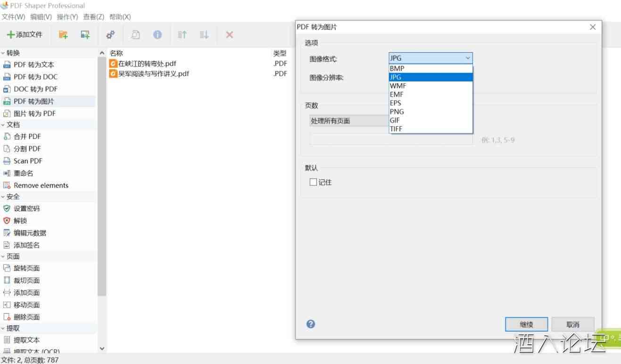Click the blue info icon in toolbar

(157, 34)
